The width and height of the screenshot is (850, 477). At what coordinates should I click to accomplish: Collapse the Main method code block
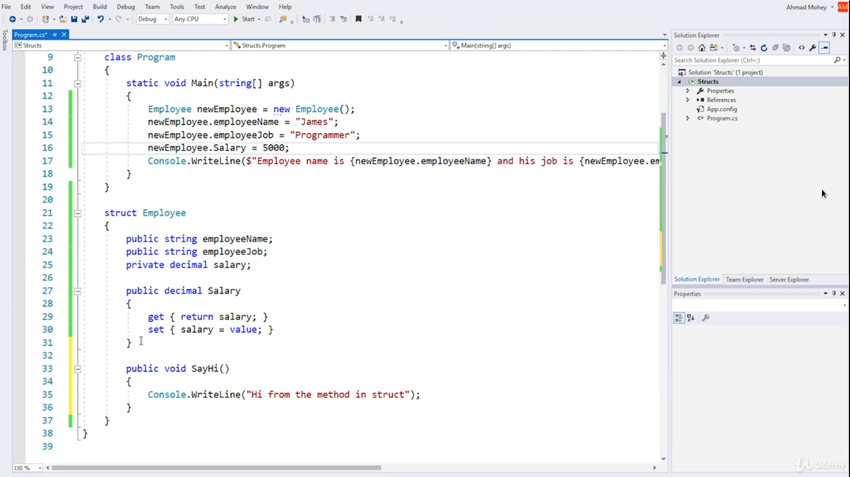tap(78, 83)
